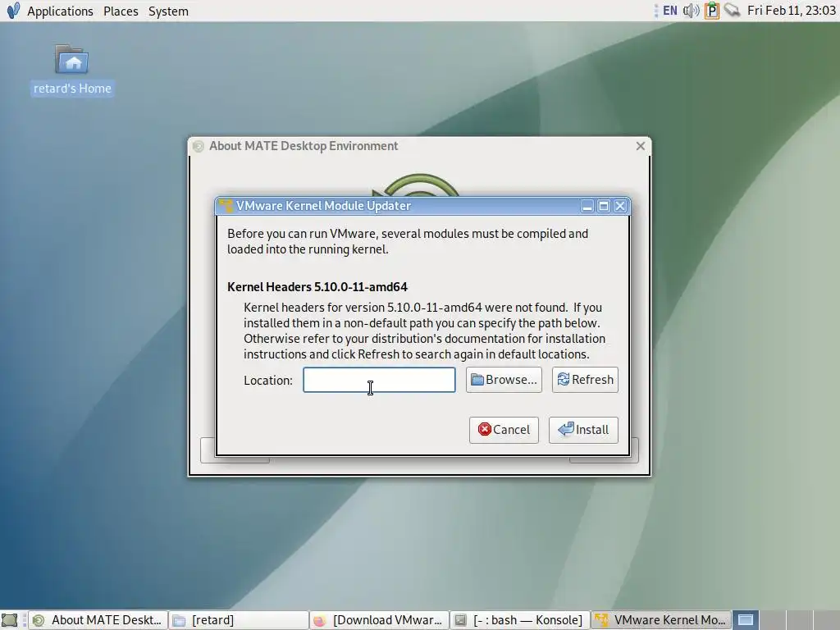Switch to About MATE Deskt... taskbar entry
This screenshot has height=630, width=840.
(x=98, y=620)
